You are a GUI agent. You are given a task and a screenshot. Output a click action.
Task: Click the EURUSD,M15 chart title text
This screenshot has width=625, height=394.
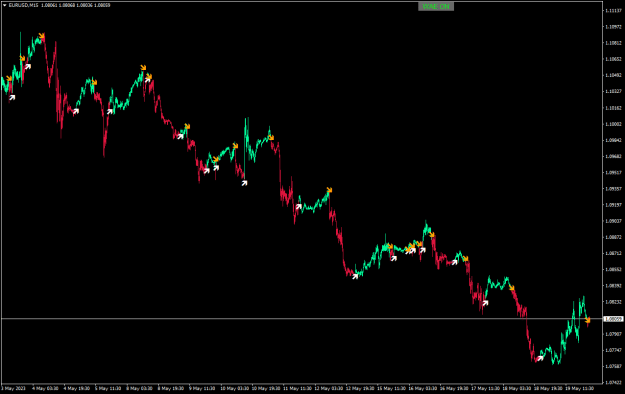pos(24,5)
